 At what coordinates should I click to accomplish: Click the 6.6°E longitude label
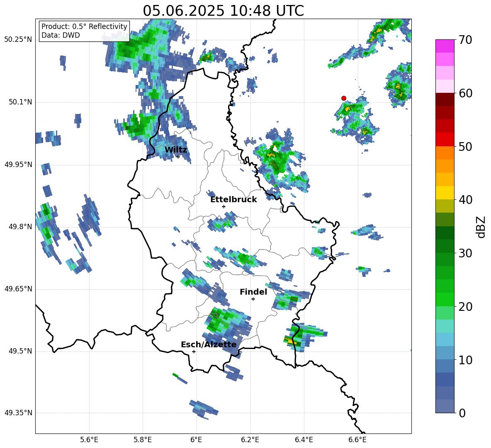pyautogui.click(x=357, y=440)
